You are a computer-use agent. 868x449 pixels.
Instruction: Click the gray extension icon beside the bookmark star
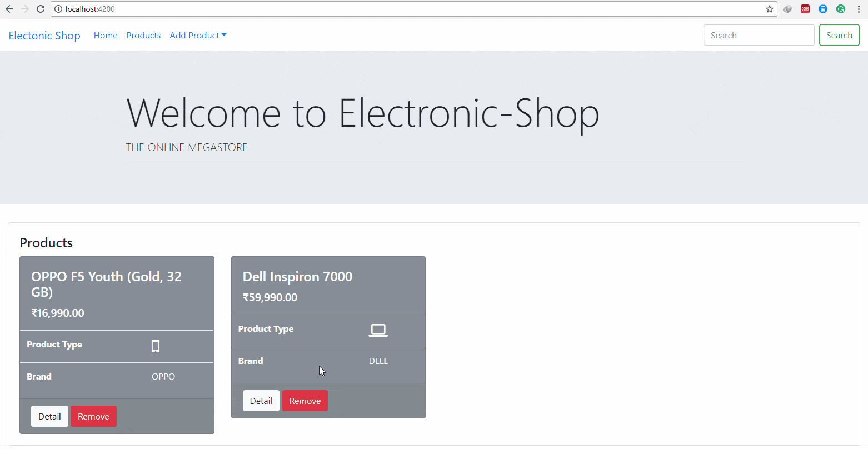click(x=787, y=9)
